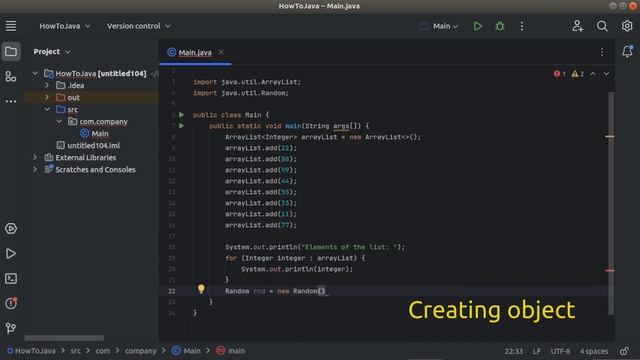Click HowToJava breadcrumb in navigation bar
Image resolution: width=640 pixels, height=360 pixels.
point(31,351)
